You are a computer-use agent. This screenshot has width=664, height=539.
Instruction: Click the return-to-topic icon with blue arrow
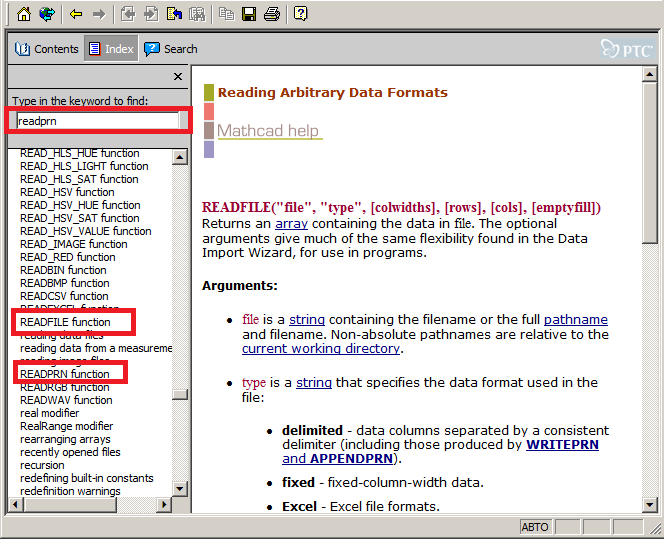coord(174,14)
